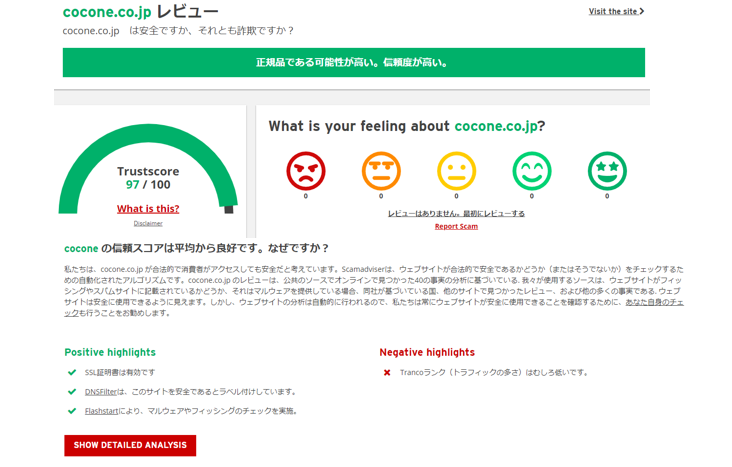Click the green check beside DNSFilter line
The image size is (732, 467).
(72, 391)
